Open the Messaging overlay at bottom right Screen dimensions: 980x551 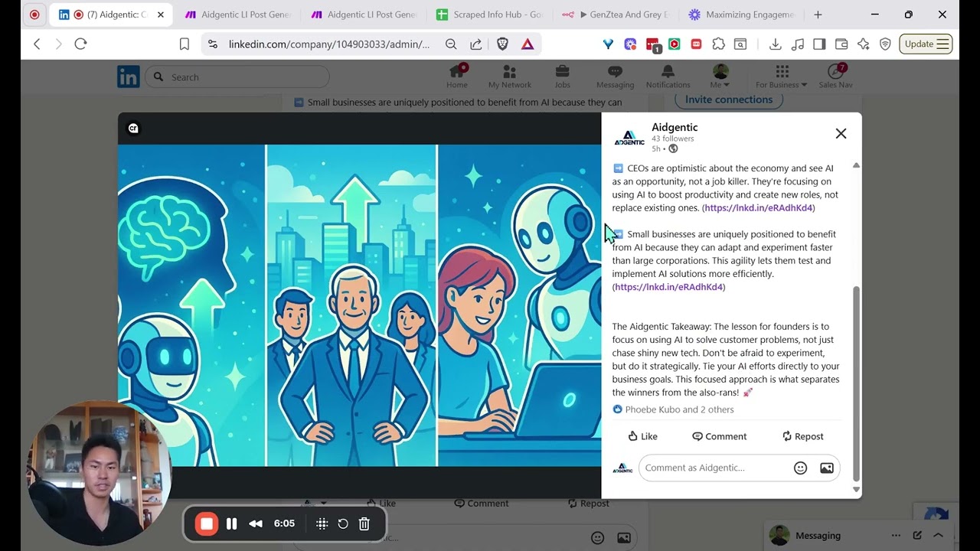click(818, 536)
